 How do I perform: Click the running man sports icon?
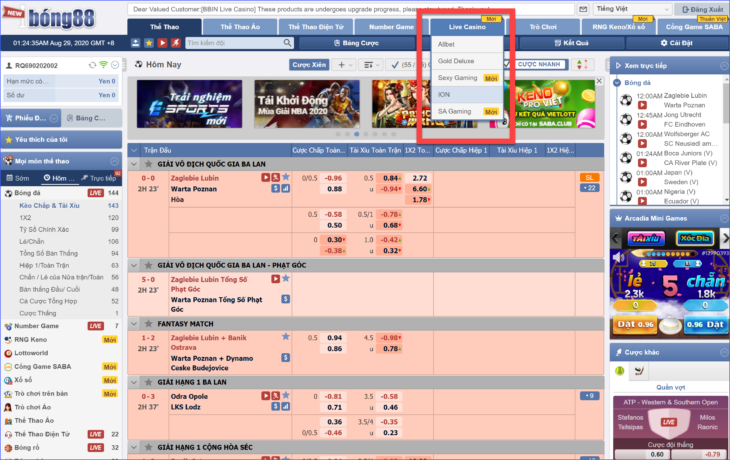coord(176,44)
